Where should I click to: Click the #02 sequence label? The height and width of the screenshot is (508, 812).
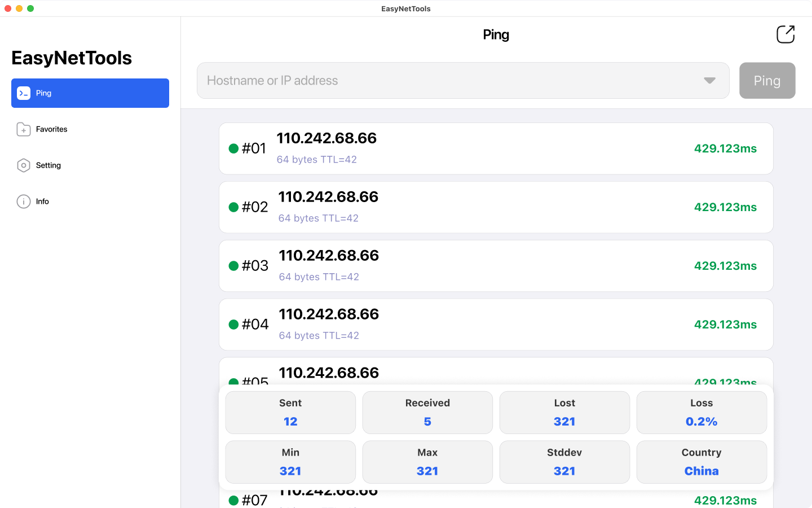coord(255,207)
